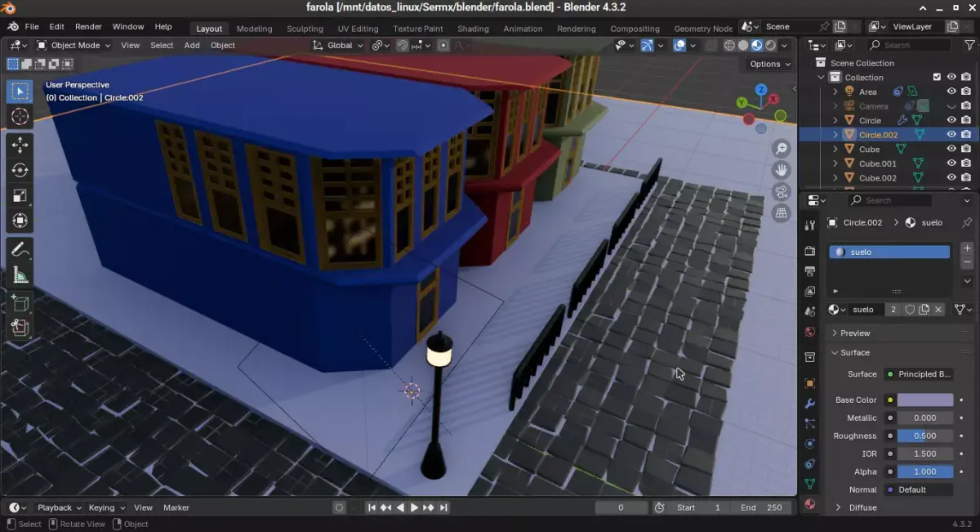Click the Base Color swatch
Image resolution: width=980 pixels, height=532 pixels.
[x=925, y=400]
